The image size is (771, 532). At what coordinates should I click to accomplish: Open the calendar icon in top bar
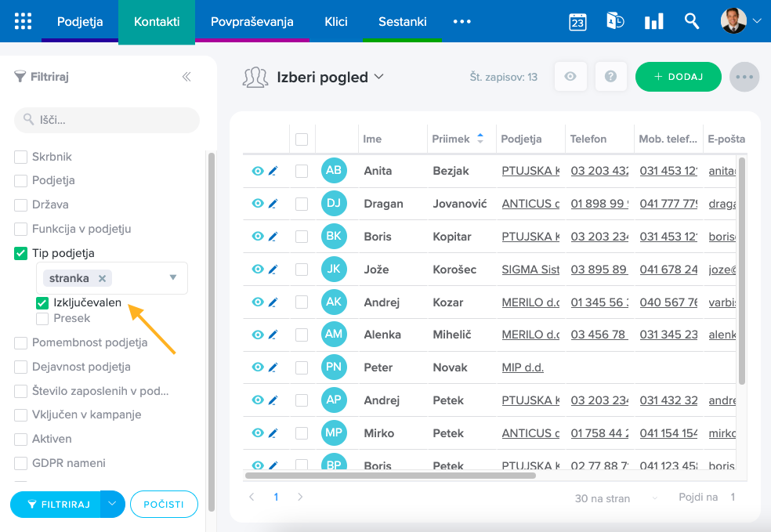577,22
